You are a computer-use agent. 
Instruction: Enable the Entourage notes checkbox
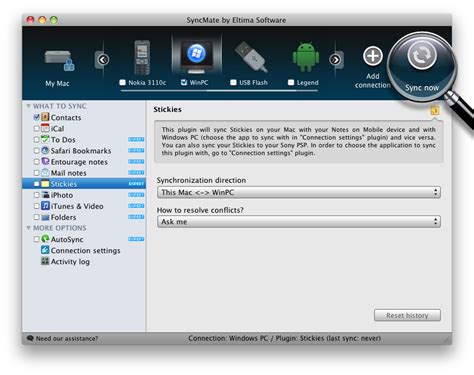(37, 162)
